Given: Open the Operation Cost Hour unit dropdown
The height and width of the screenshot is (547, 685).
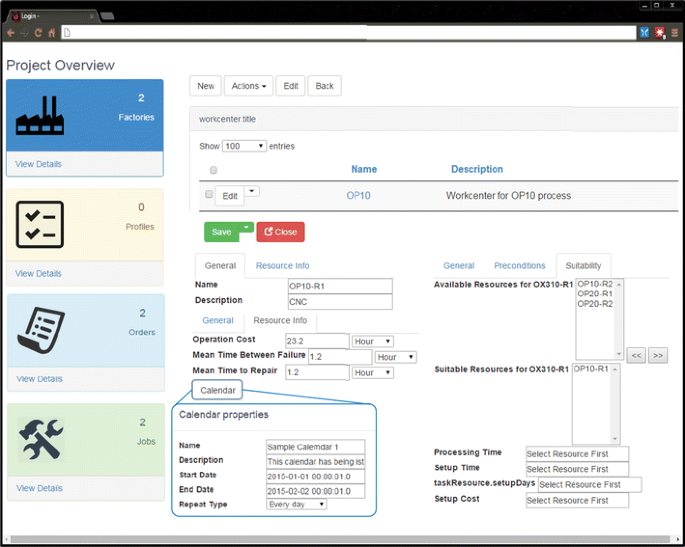Looking at the screenshot, I should click(x=372, y=342).
